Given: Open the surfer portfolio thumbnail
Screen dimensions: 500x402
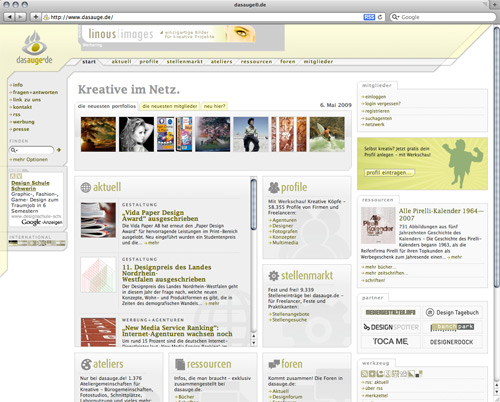Looking at the screenshot, I should (327, 134).
